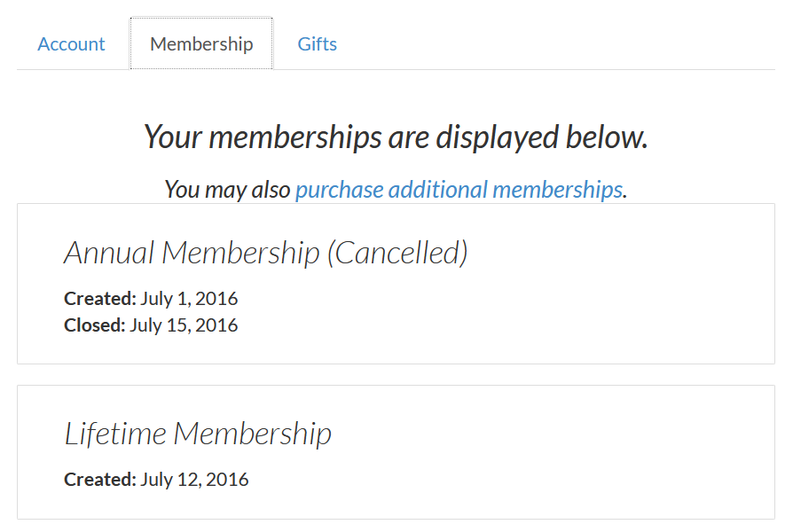This screenshot has width=793, height=532.
Task: Click the word "memberships" in the purchase link
Action: [557, 190]
